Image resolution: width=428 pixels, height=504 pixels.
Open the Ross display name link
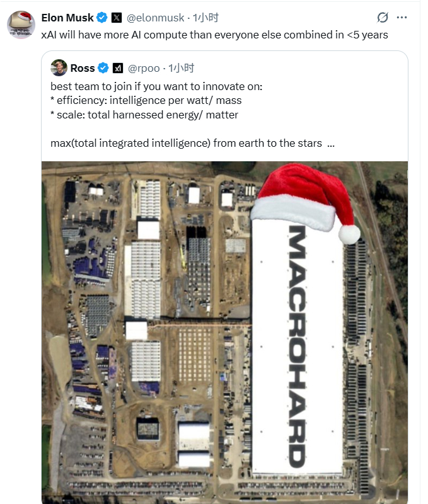click(83, 68)
